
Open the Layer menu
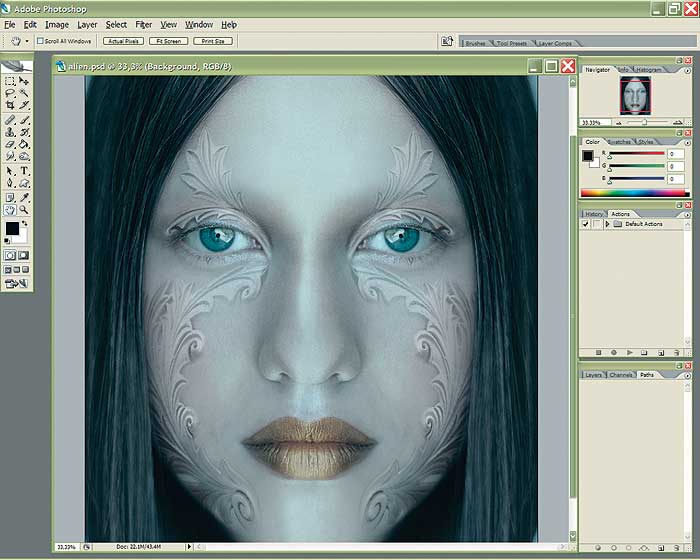coord(87,25)
